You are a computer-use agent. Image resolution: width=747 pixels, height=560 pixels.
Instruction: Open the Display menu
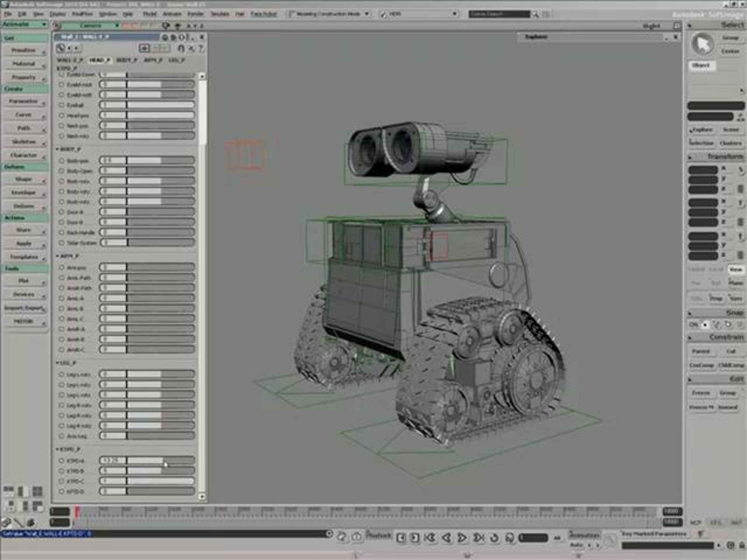(x=58, y=14)
